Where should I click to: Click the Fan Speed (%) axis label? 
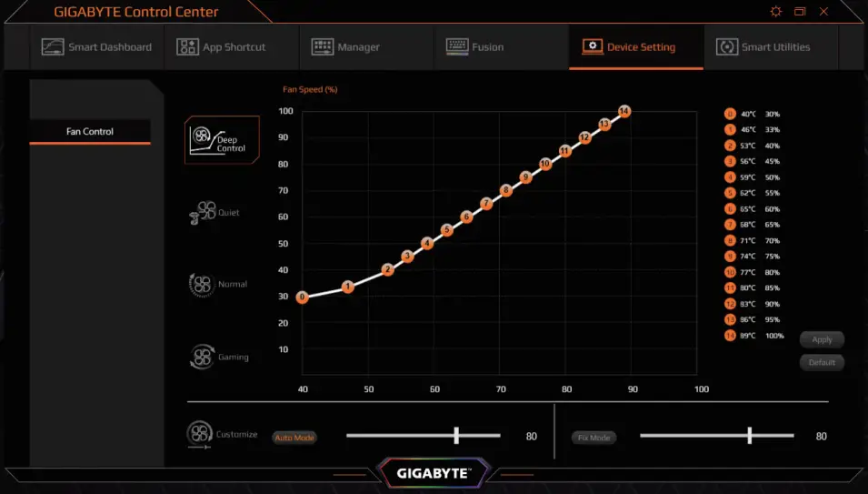click(310, 89)
